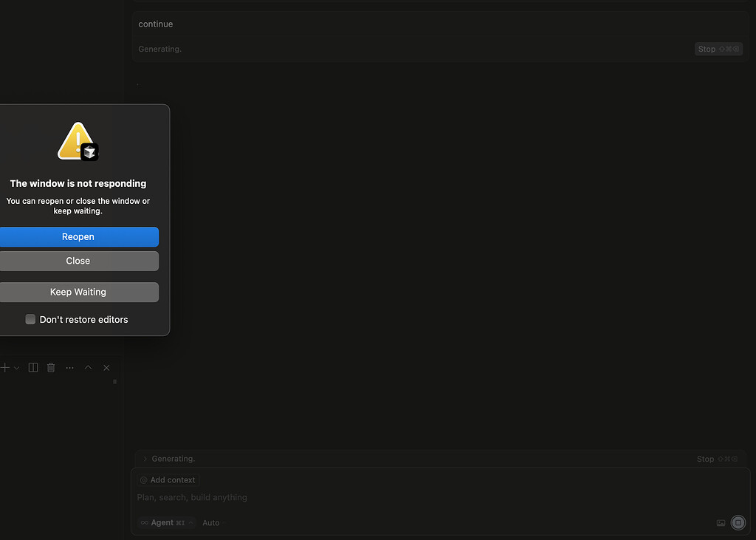Expand the new terminal profile dropdown arrow
The width and height of the screenshot is (756, 540).
(x=16, y=367)
